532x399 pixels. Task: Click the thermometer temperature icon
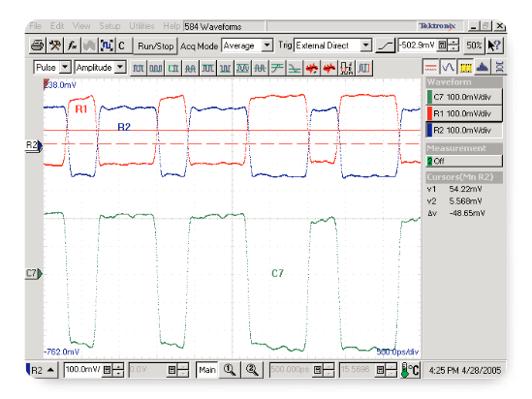tap(410, 370)
